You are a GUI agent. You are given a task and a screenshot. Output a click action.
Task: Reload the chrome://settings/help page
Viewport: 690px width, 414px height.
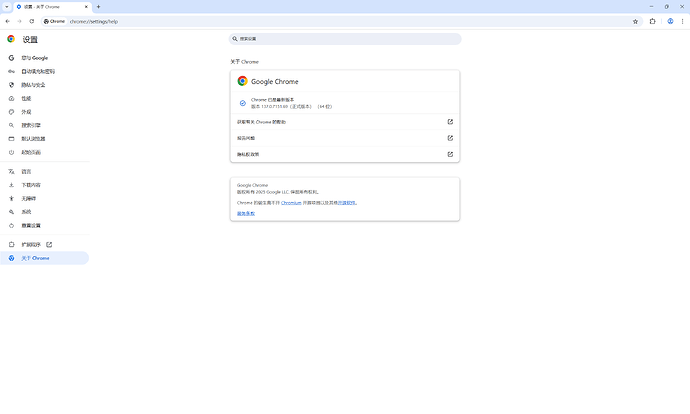coord(32,21)
